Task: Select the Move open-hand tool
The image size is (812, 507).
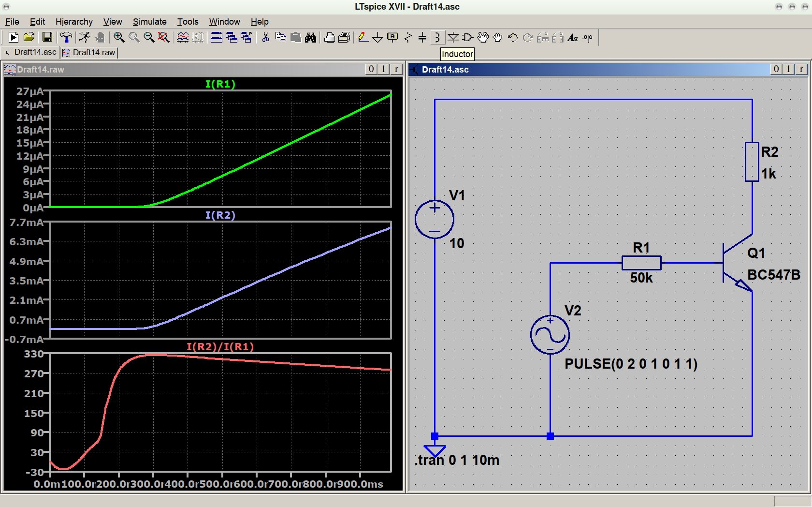Action: coord(483,37)
